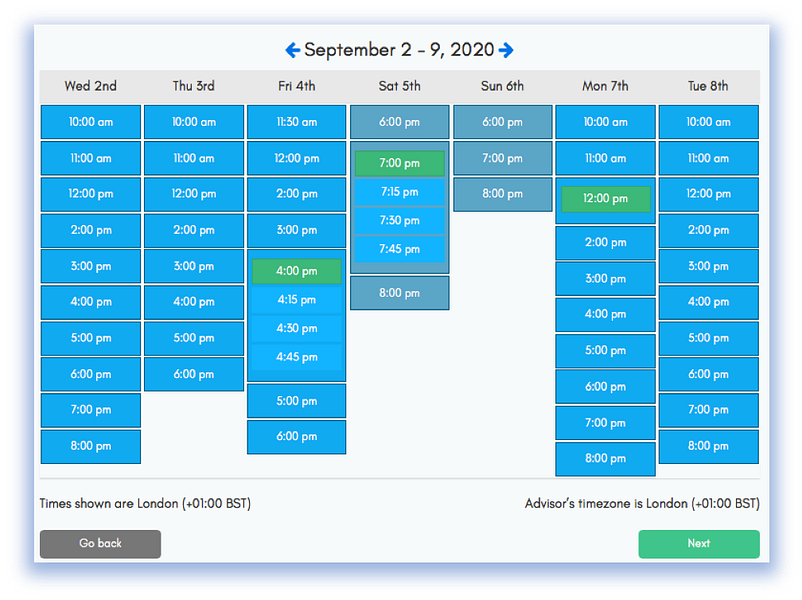802x600 pixels.
Task: Select 8:00 pm on Wed 2nd
Action: [91, 447]
